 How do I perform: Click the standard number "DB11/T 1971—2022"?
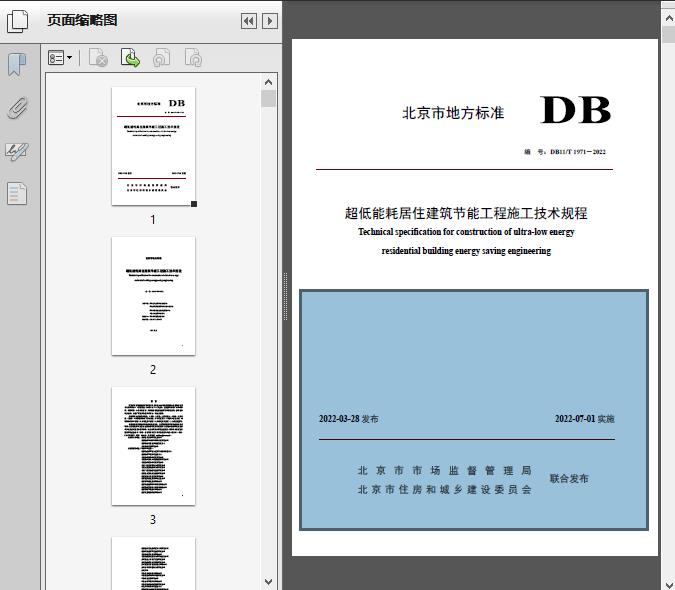(578, 152)
